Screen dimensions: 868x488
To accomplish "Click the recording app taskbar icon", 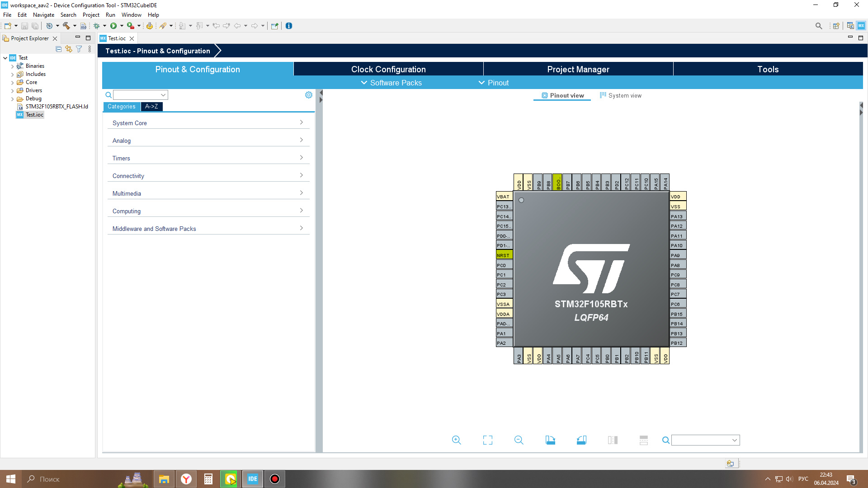I will tap(275, 479).
